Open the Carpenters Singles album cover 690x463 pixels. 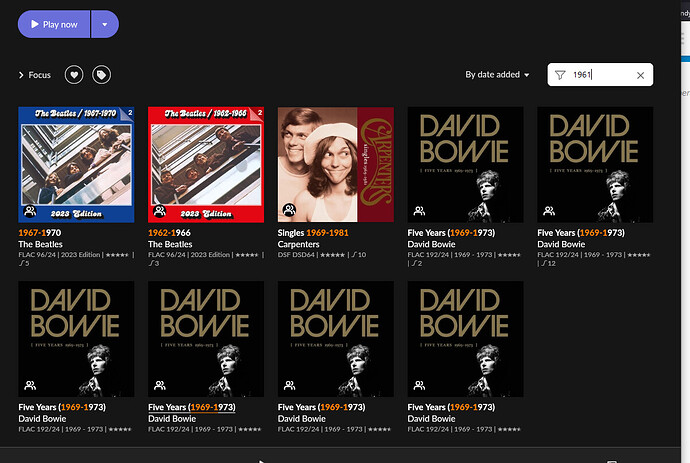coord(336,165)
